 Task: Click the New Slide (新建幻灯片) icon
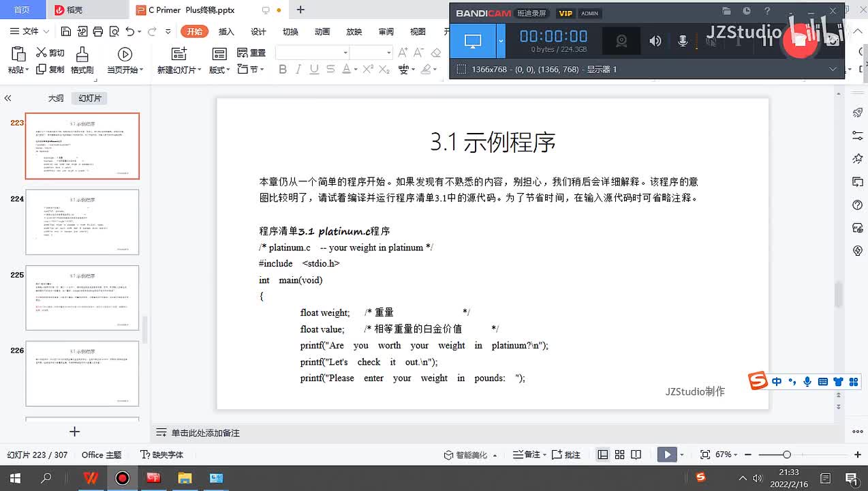179,55
